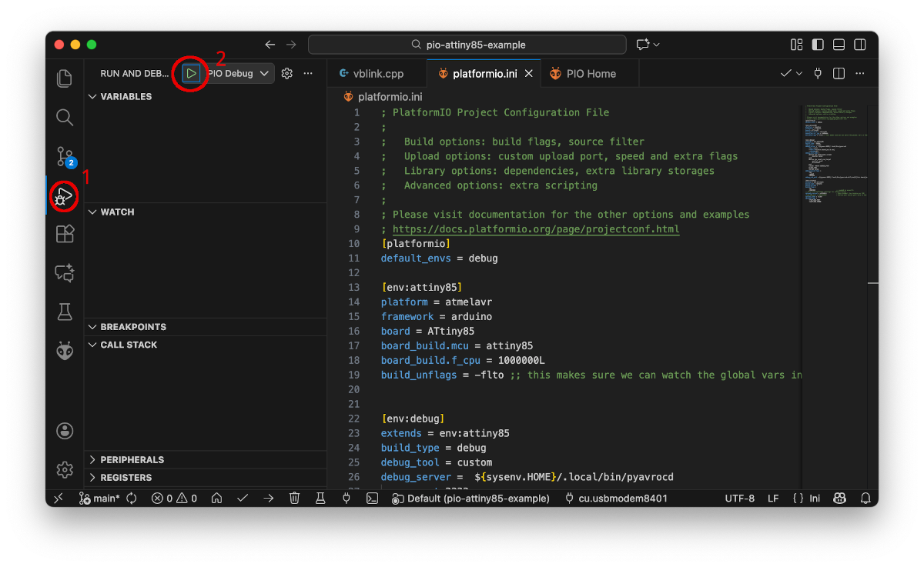
Task: Open the Explorer view in activity bar
Action: [65, 78]
